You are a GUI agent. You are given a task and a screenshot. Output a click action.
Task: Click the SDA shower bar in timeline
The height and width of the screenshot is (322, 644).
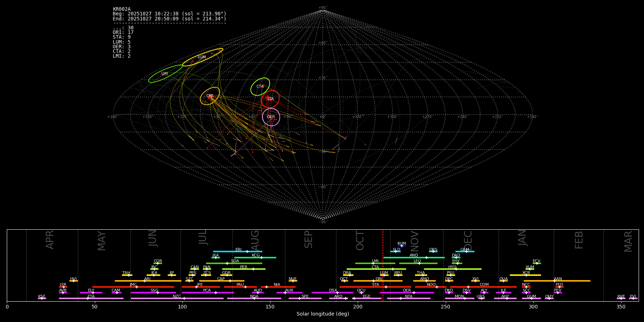[x=234, y=263]
